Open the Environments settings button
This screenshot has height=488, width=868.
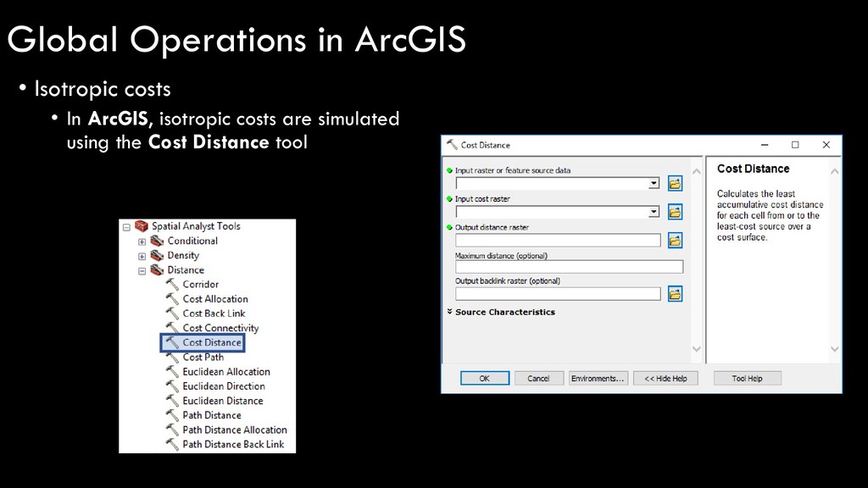coord(598,379)
